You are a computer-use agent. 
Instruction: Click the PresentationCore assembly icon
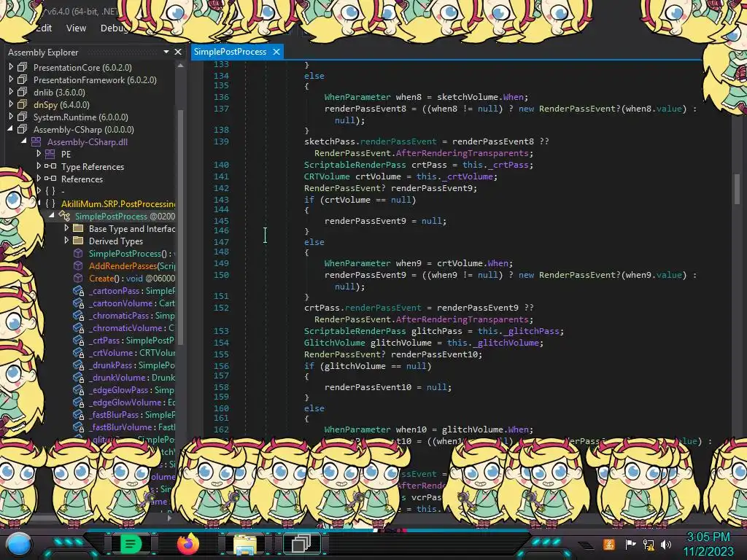pos(23,66)
